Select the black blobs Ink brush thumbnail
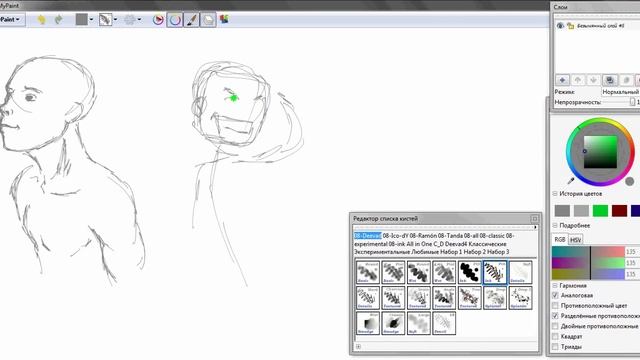 point(469,272)
